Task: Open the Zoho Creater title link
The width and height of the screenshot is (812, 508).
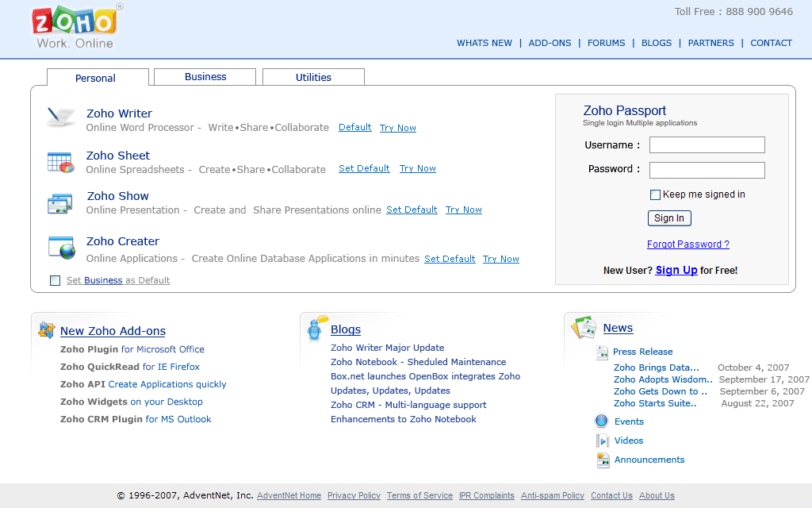Action: (x=123, y=241)
